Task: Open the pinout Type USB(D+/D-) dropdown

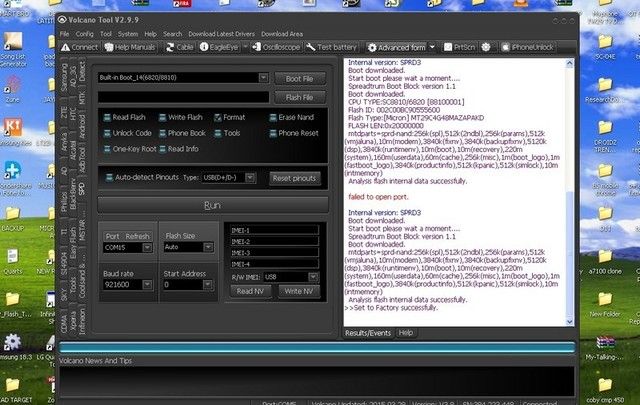Action: coord(250,178)
